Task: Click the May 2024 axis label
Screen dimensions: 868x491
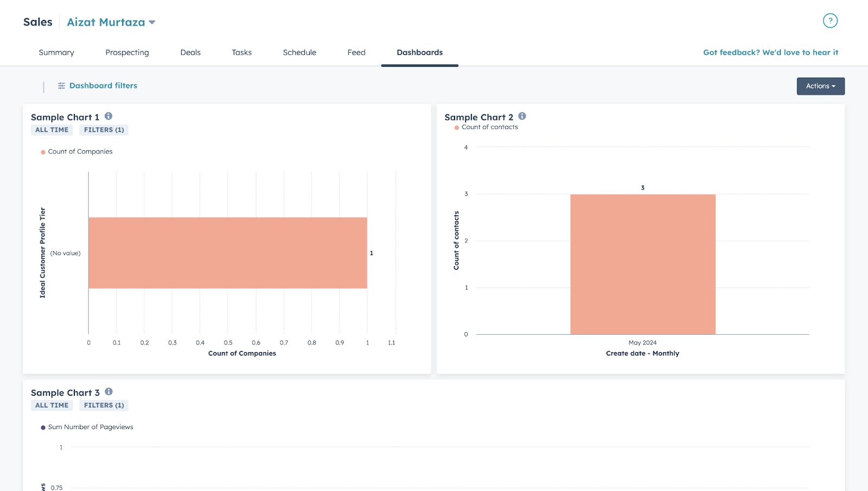Action: pos(642,343)
